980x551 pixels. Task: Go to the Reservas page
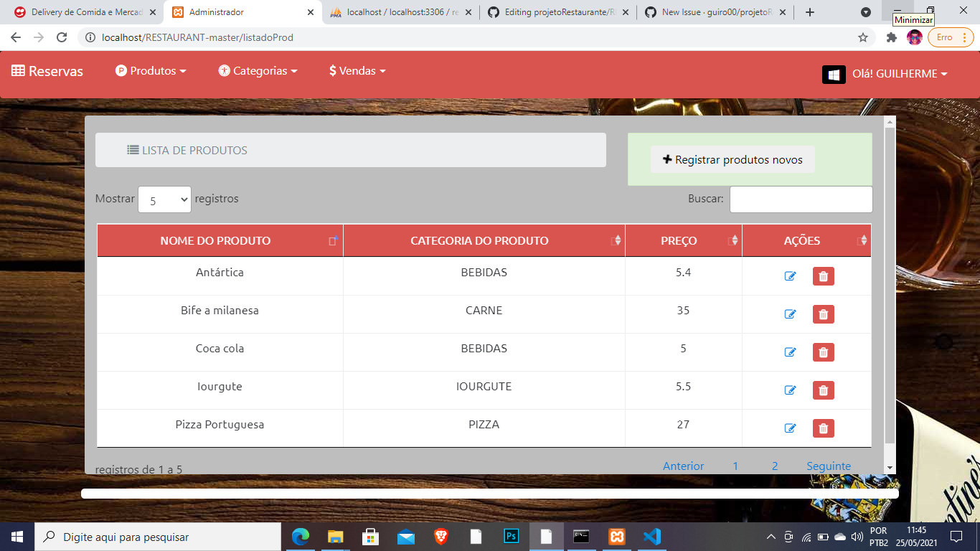[47, 71]
